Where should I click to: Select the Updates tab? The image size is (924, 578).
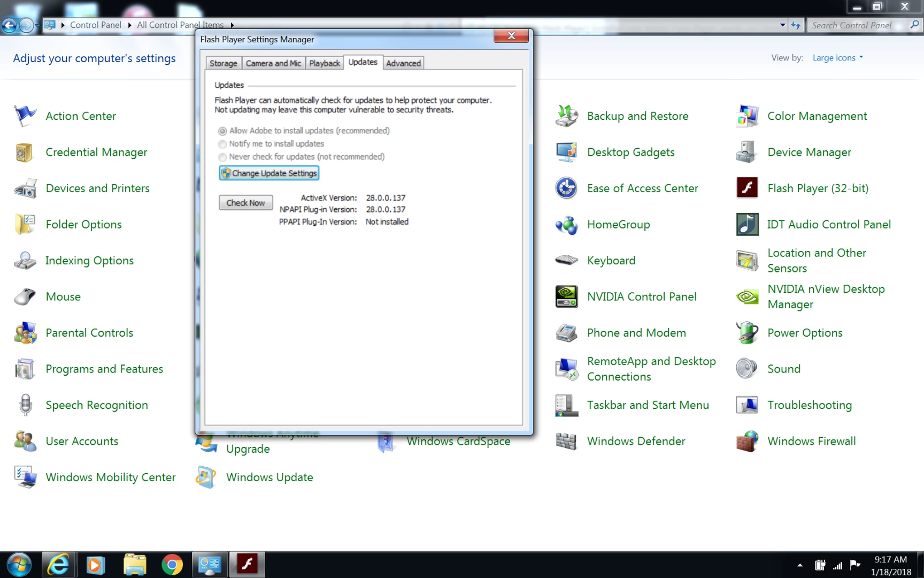363,62
